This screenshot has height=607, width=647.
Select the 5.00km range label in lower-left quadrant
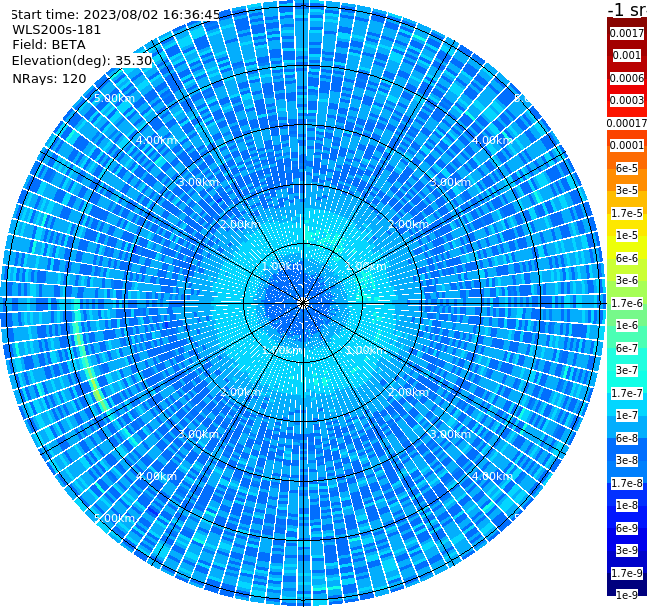[114, 518]
